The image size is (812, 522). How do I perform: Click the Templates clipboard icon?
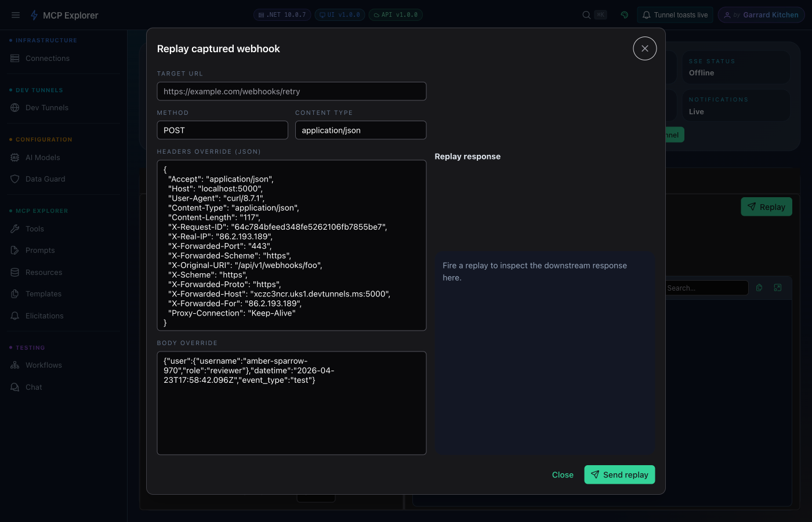tap(15, 294)
